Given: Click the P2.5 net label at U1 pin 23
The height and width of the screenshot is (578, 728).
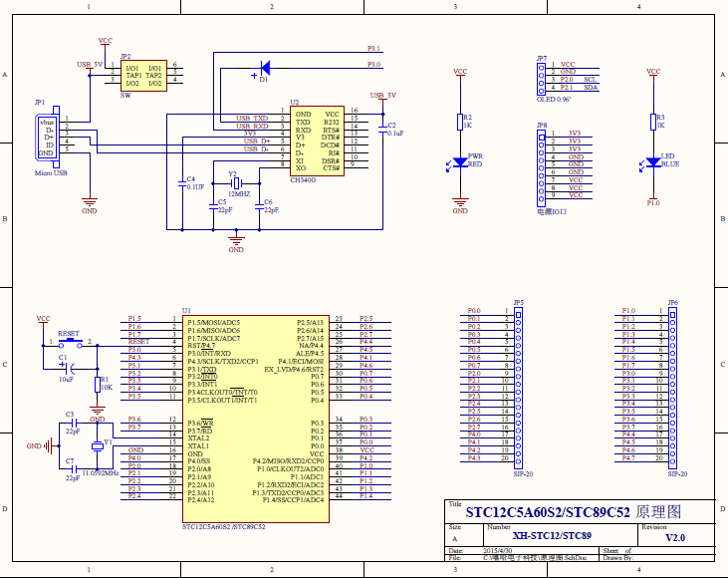Looking at the screenshot, I should (365, 318).
